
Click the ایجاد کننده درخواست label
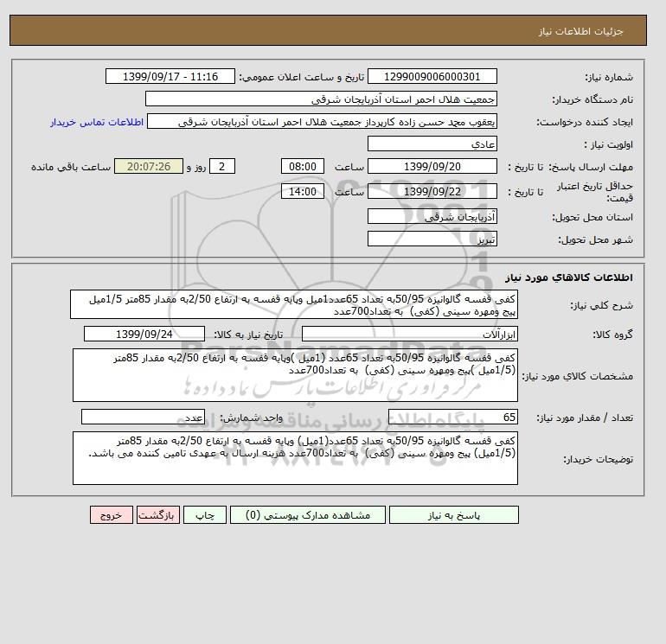(585, 122)
